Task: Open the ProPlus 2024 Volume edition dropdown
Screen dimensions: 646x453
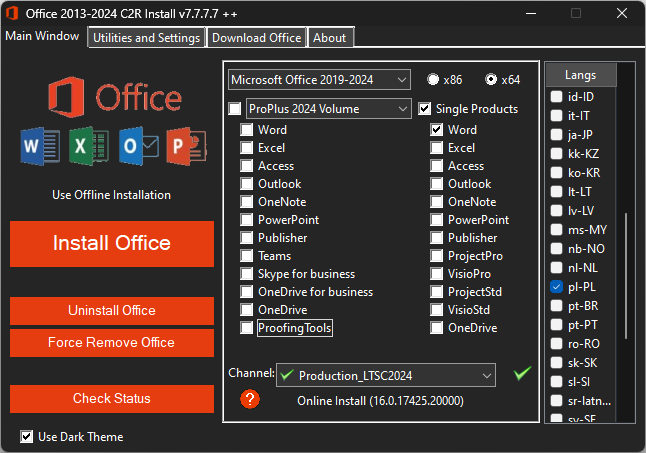Action: click(328, 109)
